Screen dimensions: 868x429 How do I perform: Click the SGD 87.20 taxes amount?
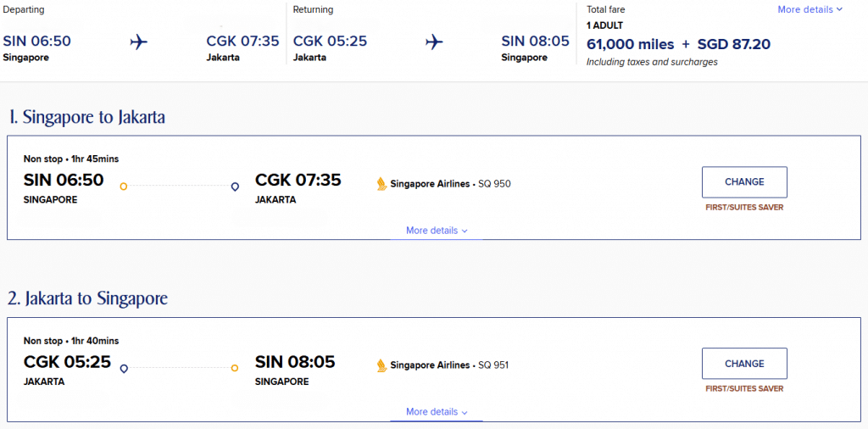[734, 44]
